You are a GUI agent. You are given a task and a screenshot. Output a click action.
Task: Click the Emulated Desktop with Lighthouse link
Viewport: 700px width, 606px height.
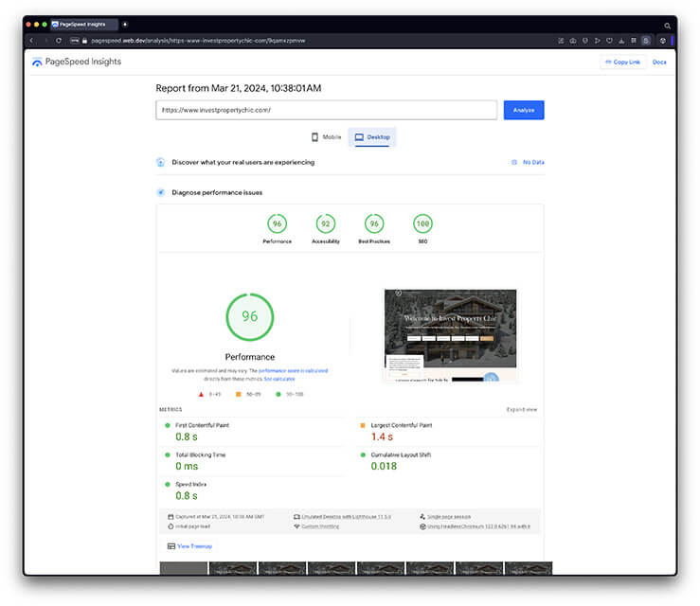click(347, 517)
